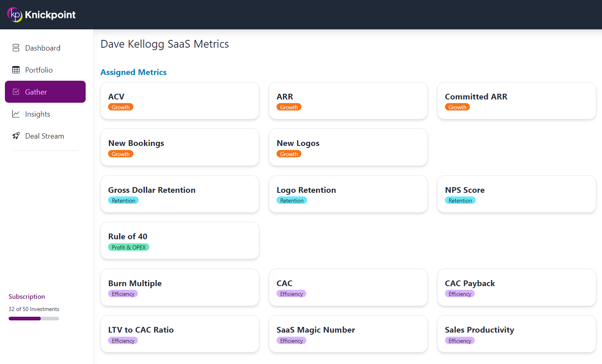Open the Burn Multiple card
This screenshot has height=364, width=602.
click(180, 287)
